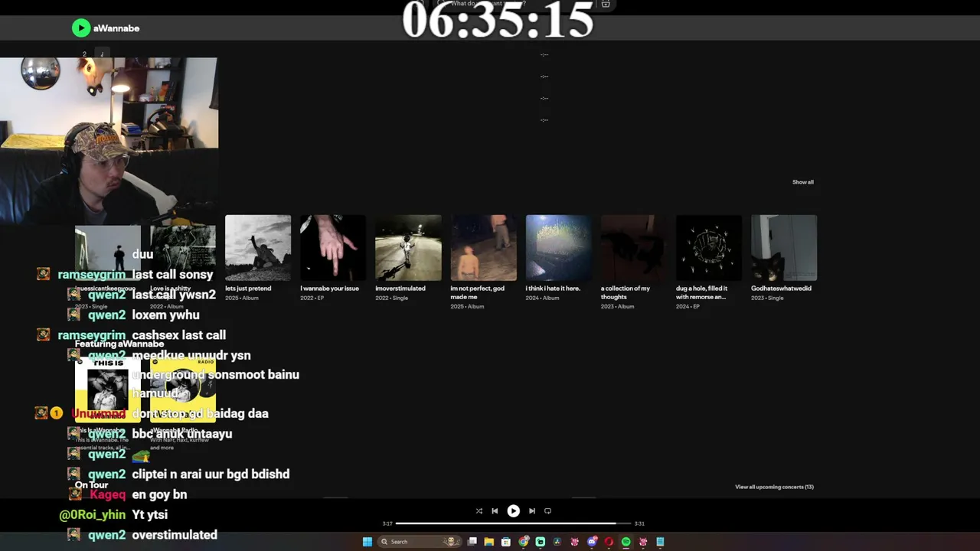This screenshot has width=980, height=551.
Task: Click the 'i wannabe your issue' title text
Action: pos(329,289)
